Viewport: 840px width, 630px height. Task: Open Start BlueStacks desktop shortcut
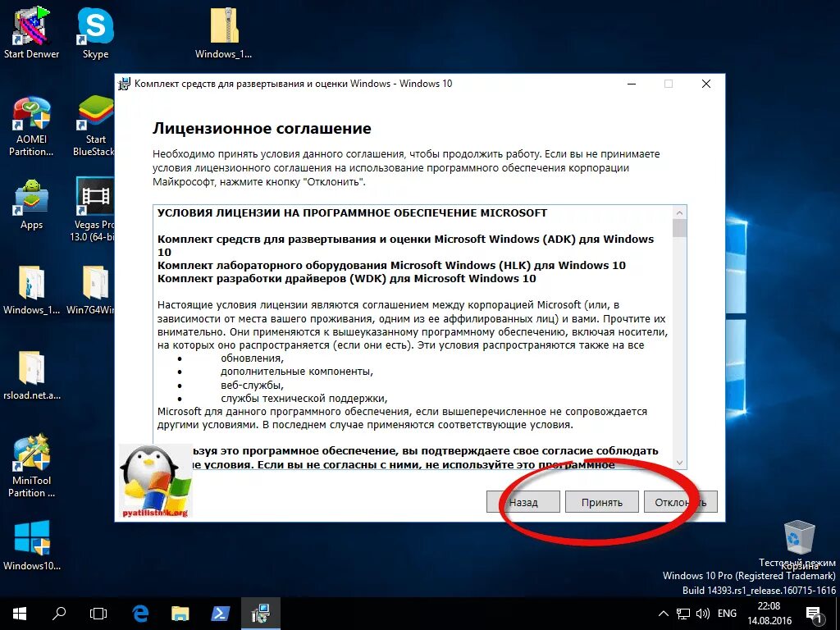coord(95,126)
